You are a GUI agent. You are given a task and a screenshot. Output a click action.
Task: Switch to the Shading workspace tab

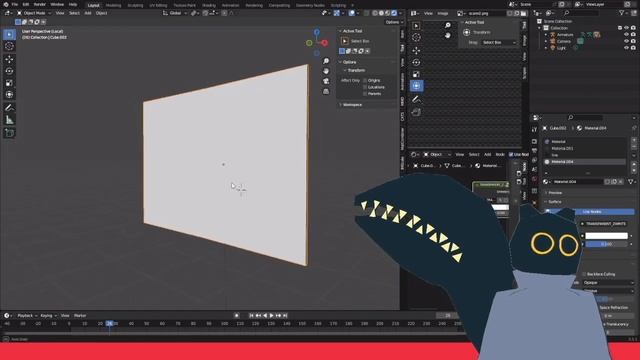click(x=209, y=5)
